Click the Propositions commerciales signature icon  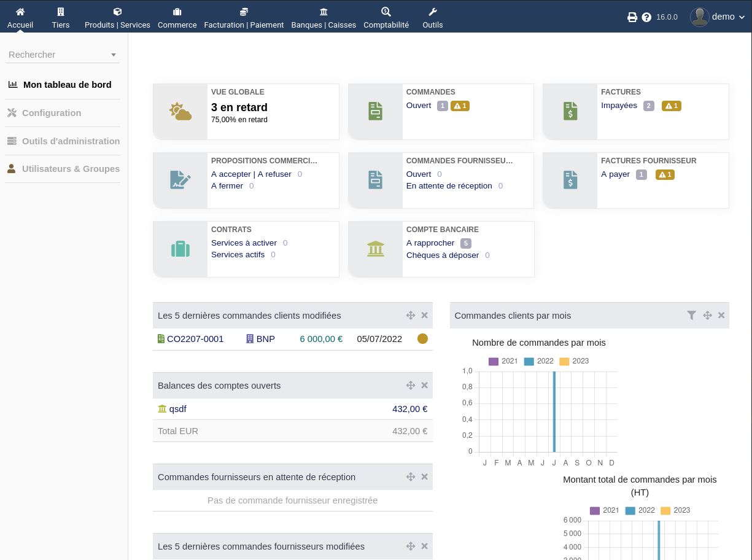tap(180, 180)
